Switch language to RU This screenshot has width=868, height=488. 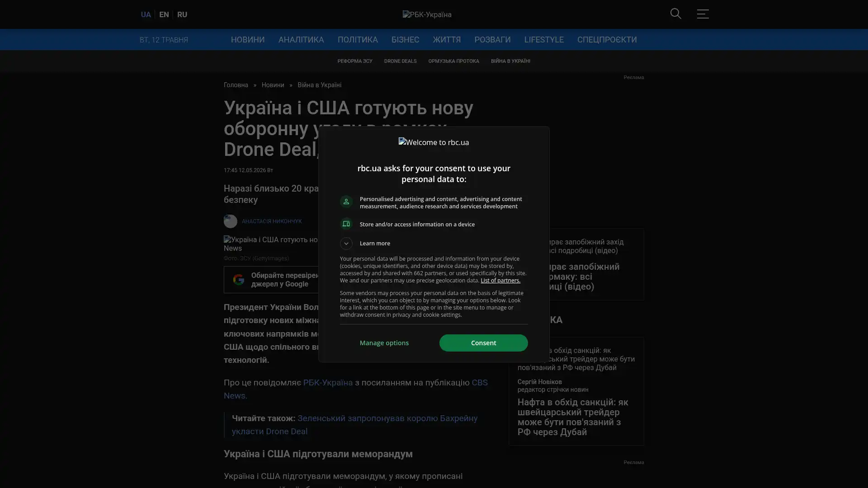coord(182,14)
